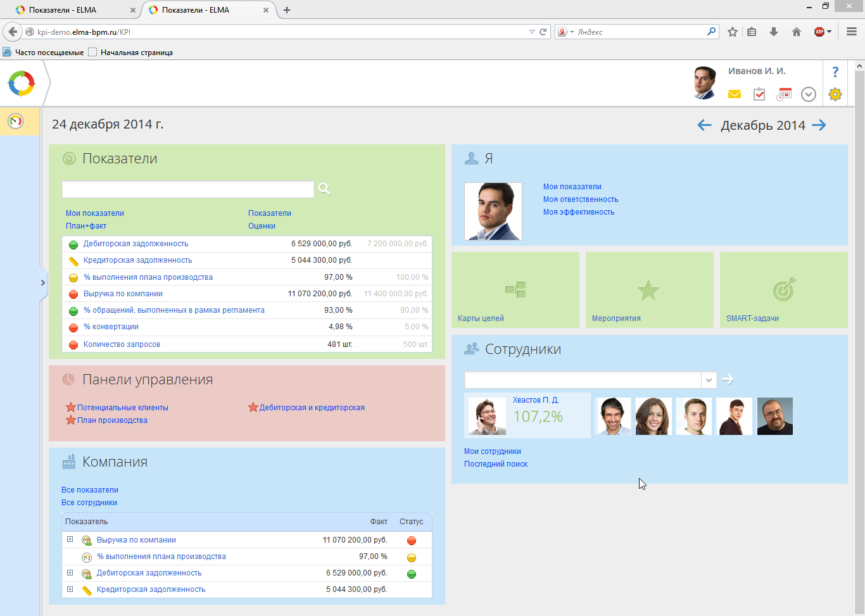Image resolution: width=865 pixels, height=616 pixels.
Task: Bookmark this page with star icon
Action: (x=733, y=32)
